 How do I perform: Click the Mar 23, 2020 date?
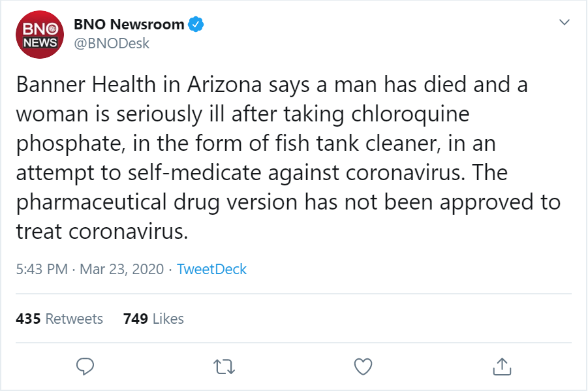tap(122, 269)
